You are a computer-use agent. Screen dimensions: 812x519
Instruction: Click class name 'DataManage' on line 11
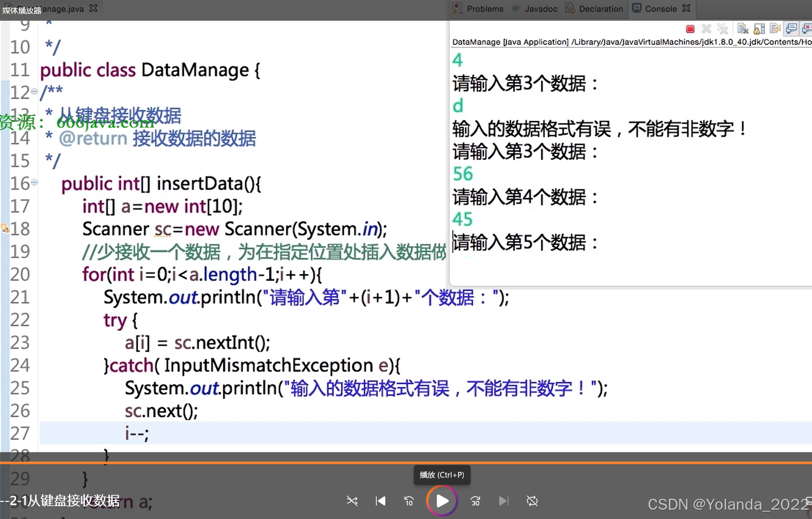pyautogui.click(x=195, y=70)
